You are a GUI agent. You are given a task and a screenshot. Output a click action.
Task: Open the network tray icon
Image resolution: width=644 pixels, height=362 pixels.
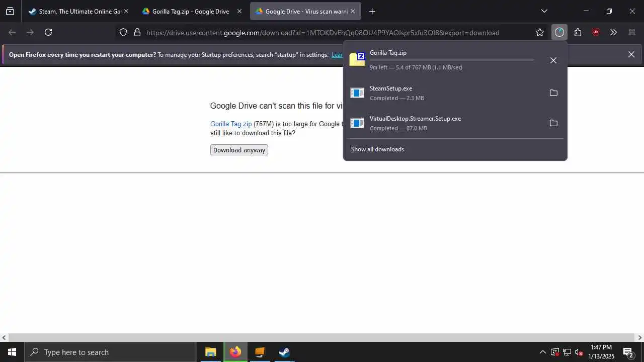coord(567,352)
